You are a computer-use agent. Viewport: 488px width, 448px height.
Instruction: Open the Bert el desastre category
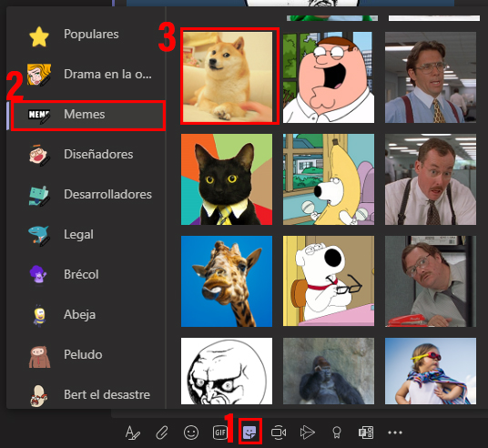pos(86,395)
